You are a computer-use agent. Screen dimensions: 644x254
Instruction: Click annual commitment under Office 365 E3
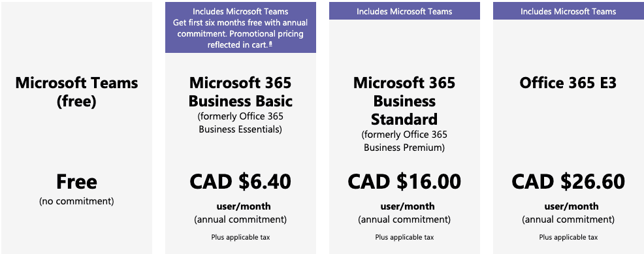568,219
